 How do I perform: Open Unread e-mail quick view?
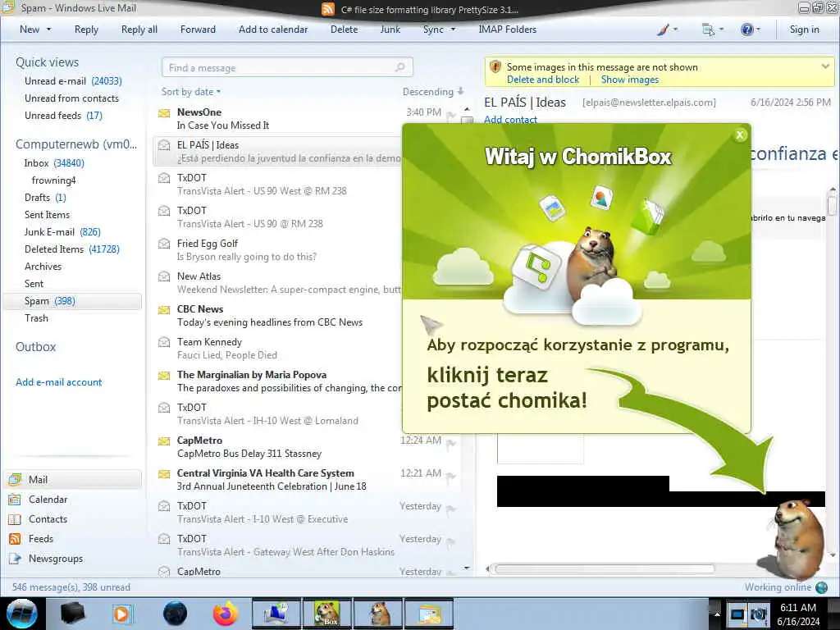pos(73,81)
